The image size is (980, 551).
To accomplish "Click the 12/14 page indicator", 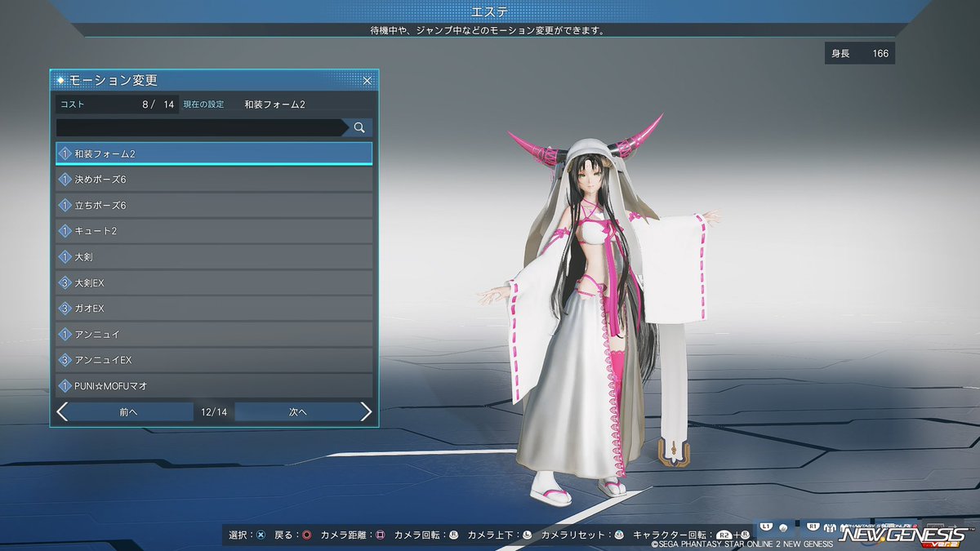I will pyautogui.click(x=213, y=411).
